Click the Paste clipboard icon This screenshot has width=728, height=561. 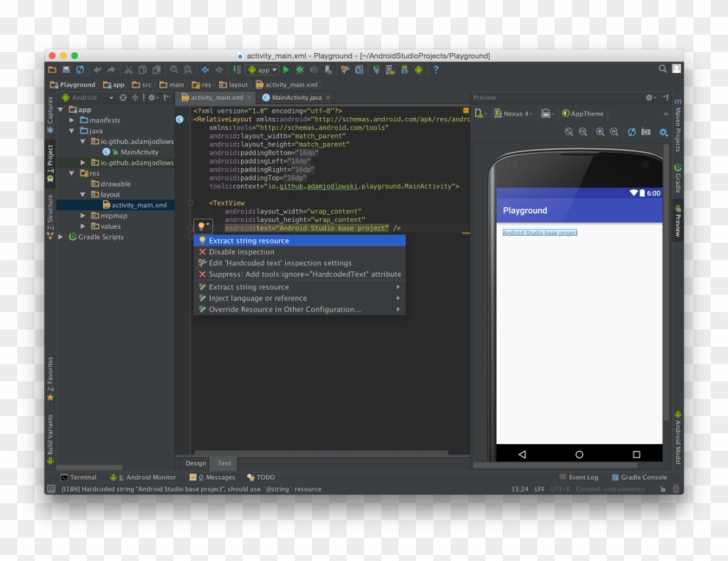pyautogui.click(x=157, y=69)
